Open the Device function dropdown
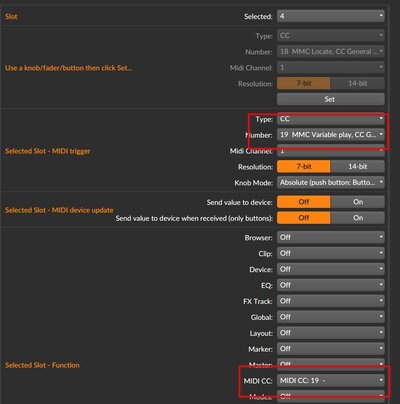This screenshot has height=404, width=400. click(331, 269)
